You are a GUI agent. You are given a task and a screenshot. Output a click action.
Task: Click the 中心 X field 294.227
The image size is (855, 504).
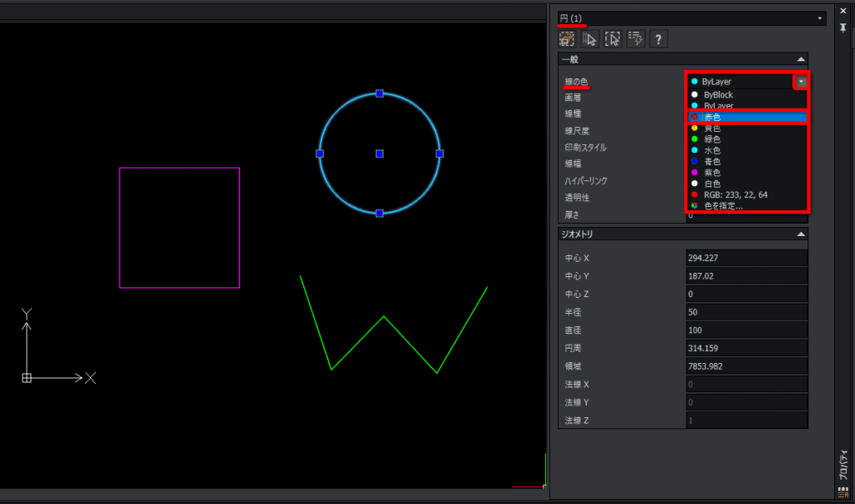tap(746, 258)
